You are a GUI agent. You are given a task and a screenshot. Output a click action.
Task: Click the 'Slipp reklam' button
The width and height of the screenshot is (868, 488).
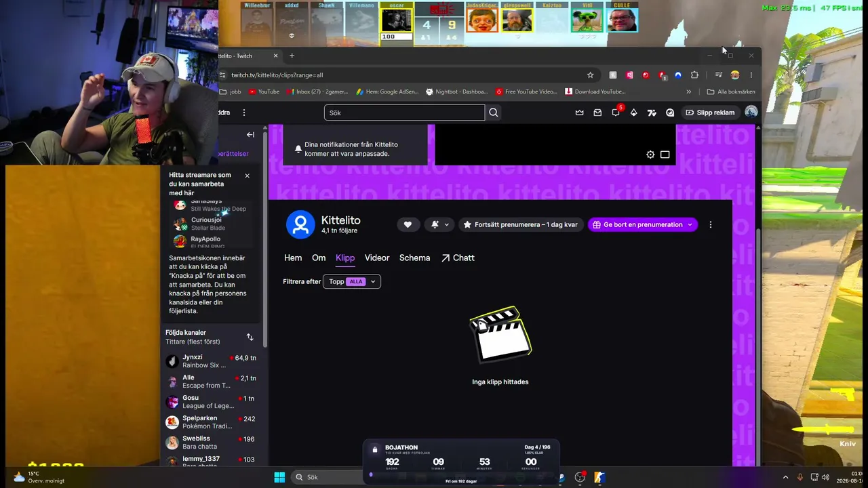coord(710,113)
